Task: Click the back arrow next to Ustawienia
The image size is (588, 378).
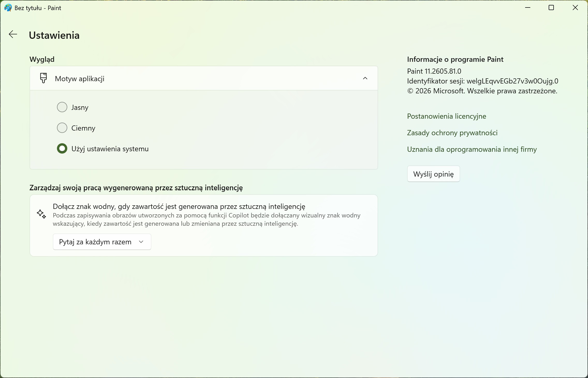Action: click(13, 34)
